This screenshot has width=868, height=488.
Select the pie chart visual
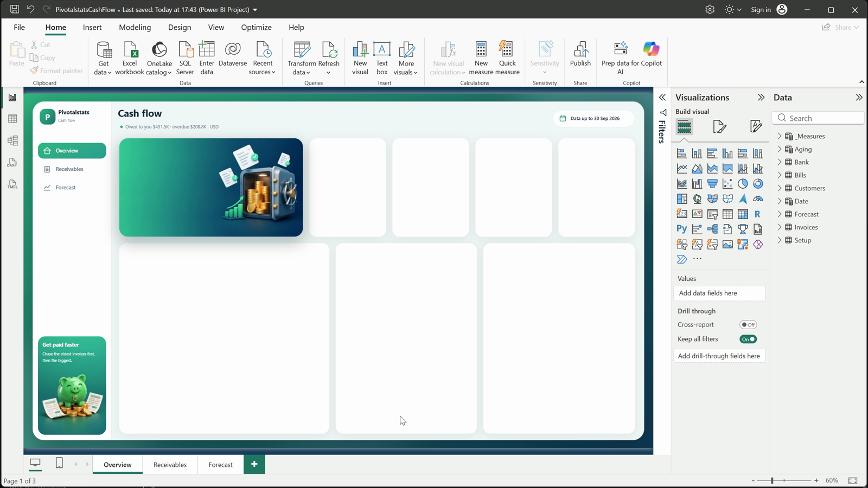[743, 184]
